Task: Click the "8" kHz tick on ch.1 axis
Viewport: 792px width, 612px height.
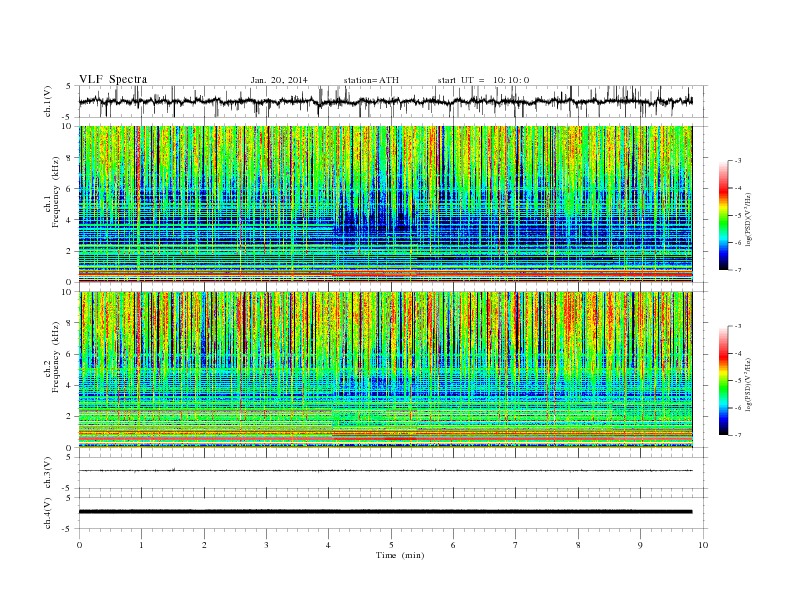Action: pyautogui.click(x=70, y=158)
